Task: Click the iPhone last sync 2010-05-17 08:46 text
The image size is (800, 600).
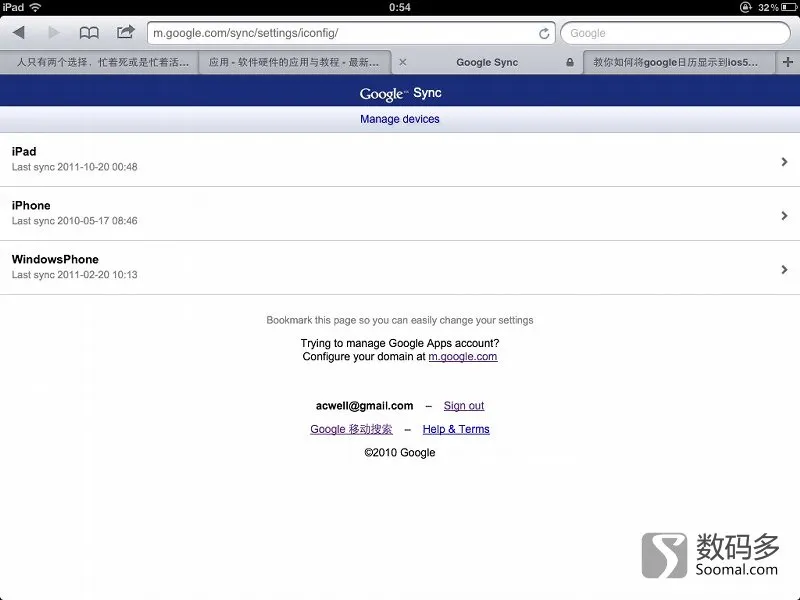Action: point(74,221)
